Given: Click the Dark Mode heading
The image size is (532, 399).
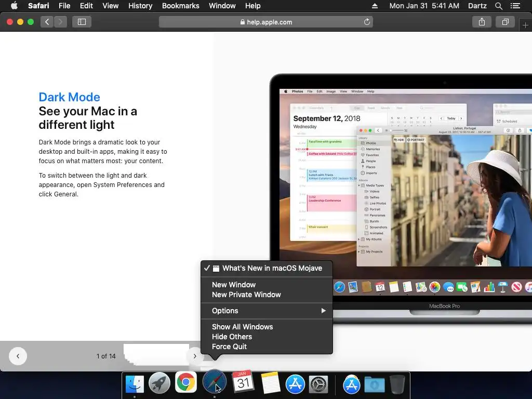Looking at the screenshot, I should (69, 97).
